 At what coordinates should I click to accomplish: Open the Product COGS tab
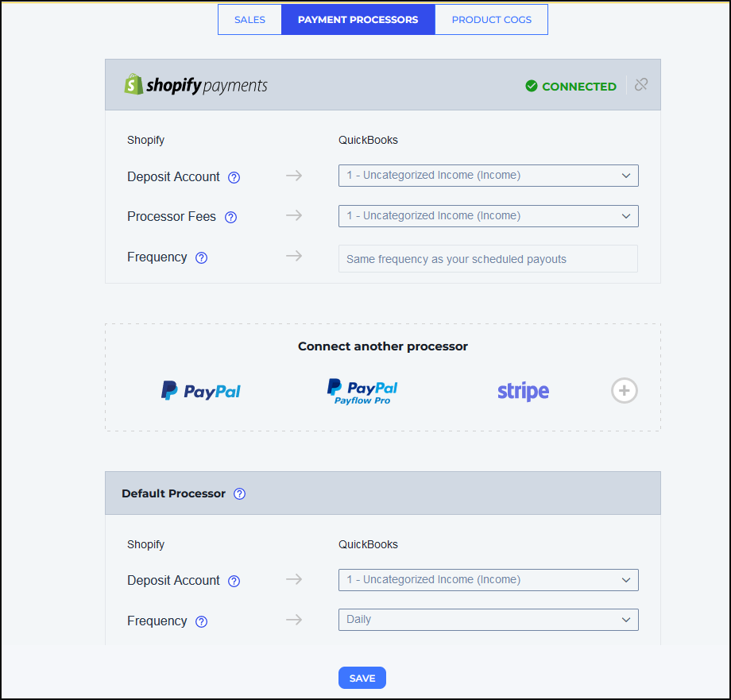(491, 20)
